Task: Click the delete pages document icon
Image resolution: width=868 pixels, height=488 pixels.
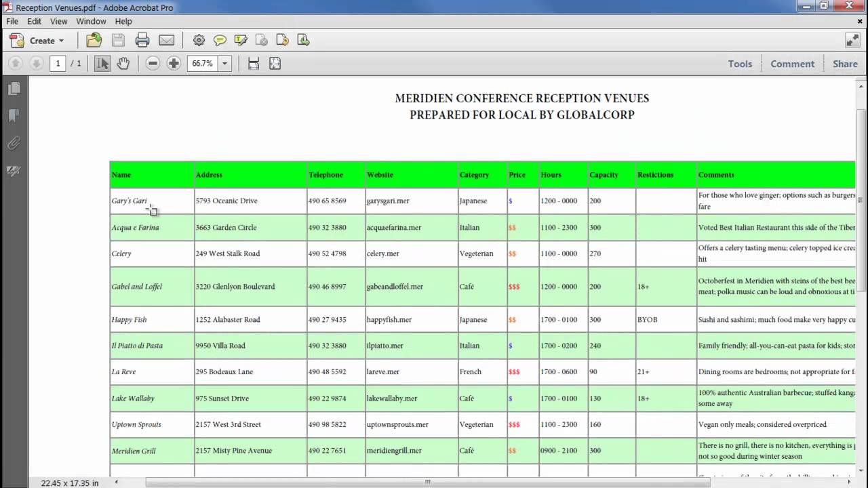Action: point(262,41)
